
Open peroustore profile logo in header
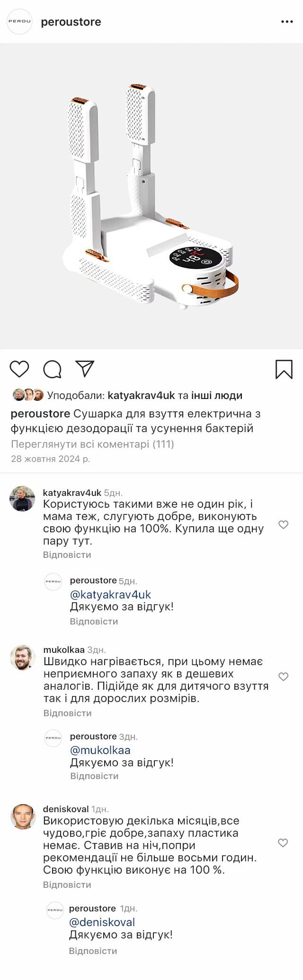tap(19, 22)
